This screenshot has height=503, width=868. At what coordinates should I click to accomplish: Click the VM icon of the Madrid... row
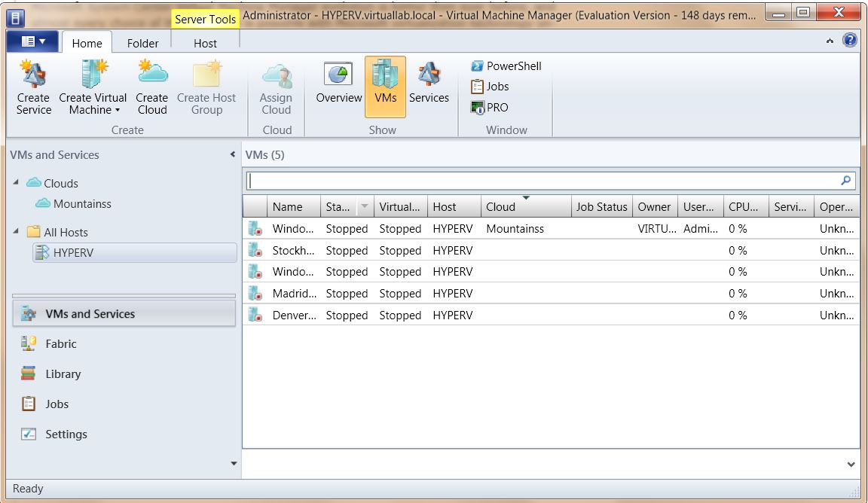255,293
